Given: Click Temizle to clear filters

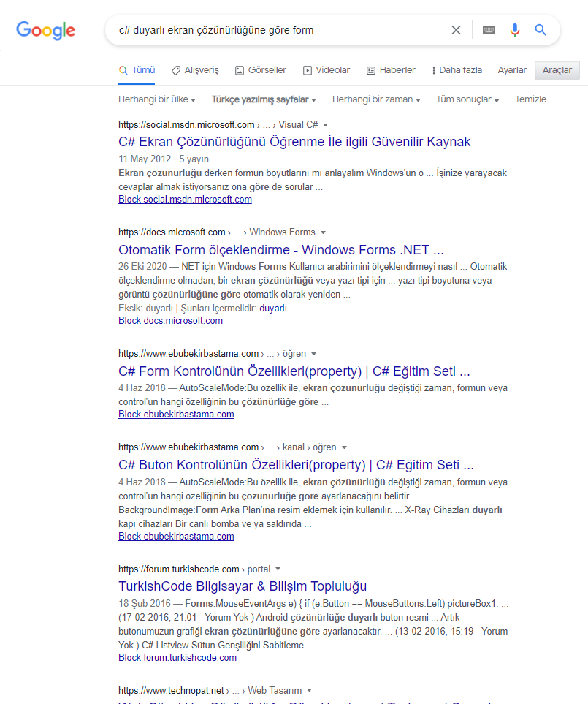Looking at the screenshot, I should (530, 99).
